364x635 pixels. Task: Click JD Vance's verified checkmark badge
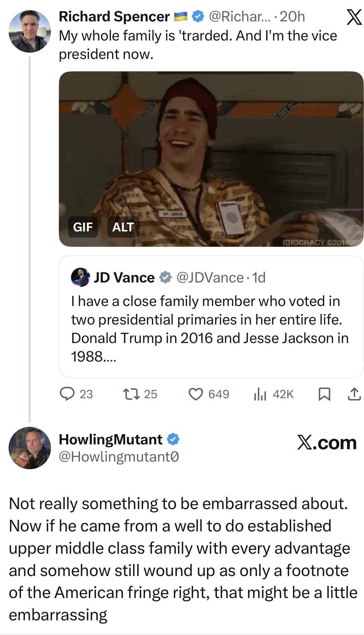click(x=165, y=277)
